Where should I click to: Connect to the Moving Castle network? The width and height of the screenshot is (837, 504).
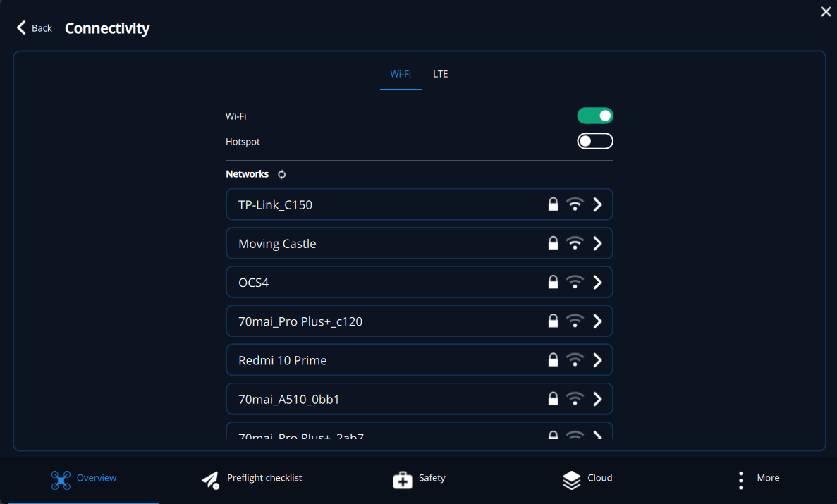[277, 244]
